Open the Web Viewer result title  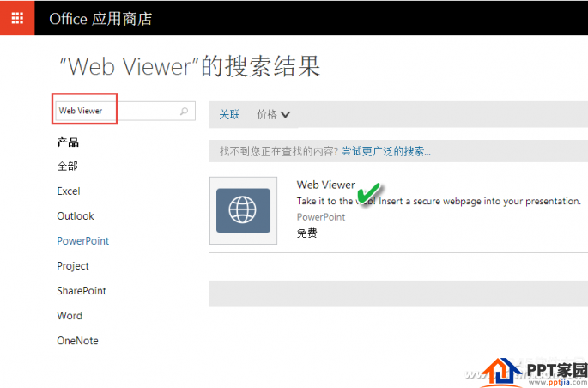(x=326, y=185)
